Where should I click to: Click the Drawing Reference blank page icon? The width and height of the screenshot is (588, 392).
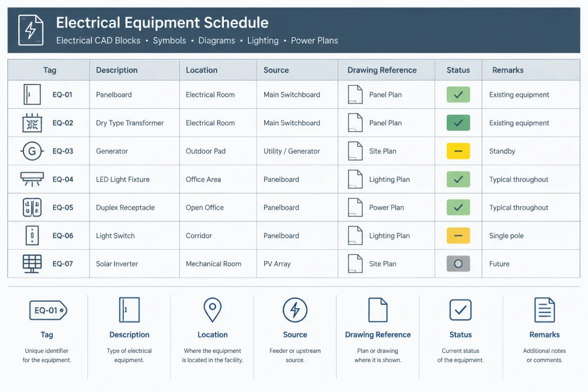click(378, 310)
